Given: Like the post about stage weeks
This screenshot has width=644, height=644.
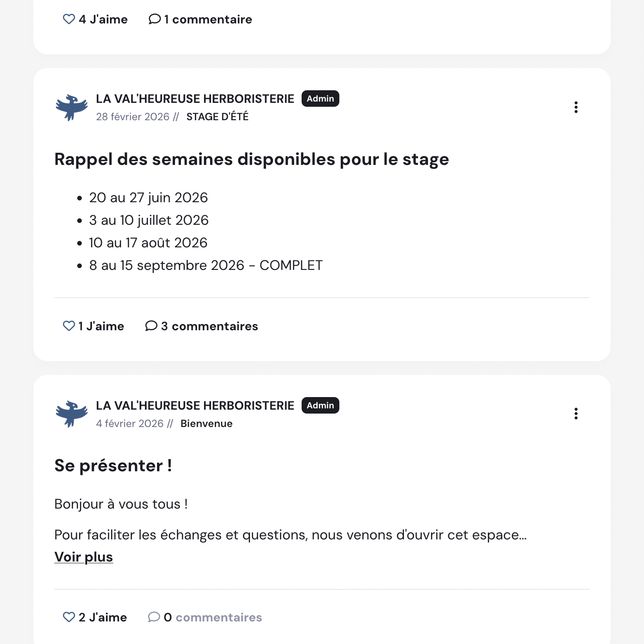Looking at the screenshot, I should point(69,326).
